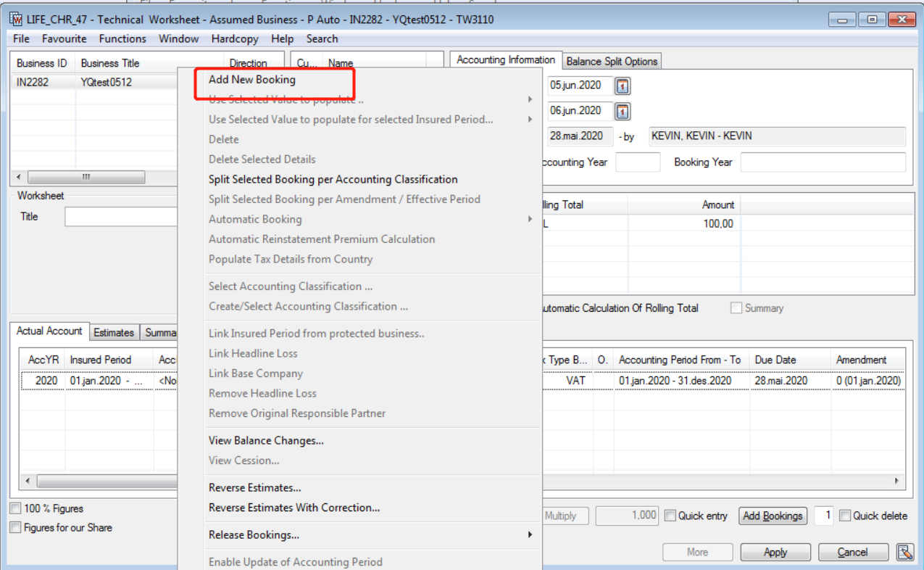Enable the Quick delete checkbox
This screenshot has height=570, width=924.
point(845,516)
